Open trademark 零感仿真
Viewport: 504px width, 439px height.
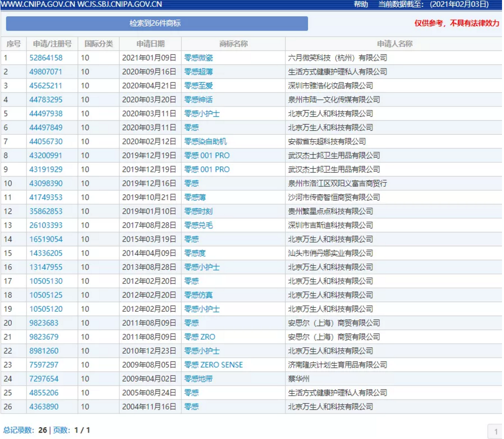pyautogui.click(x=198, y=295)
